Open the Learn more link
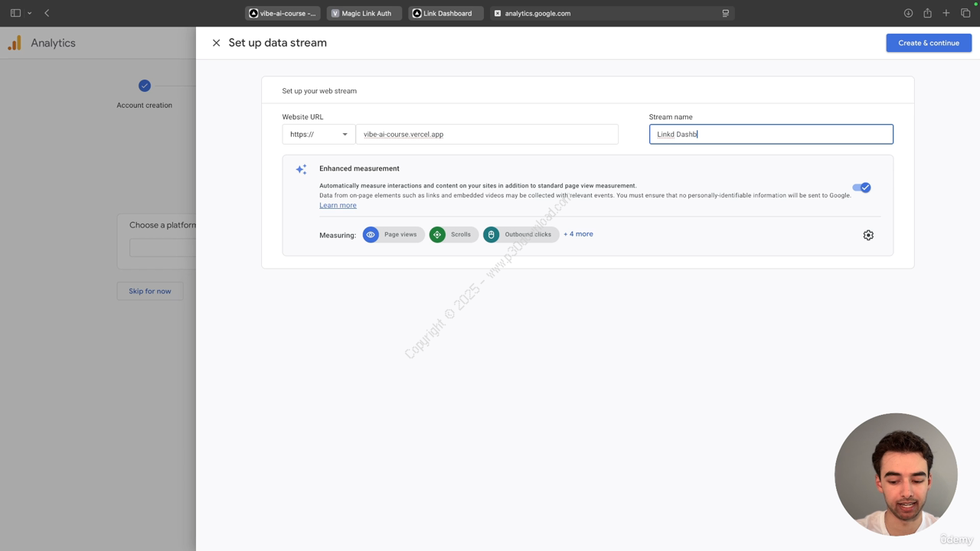This screenshot has width=980, height=551. (x=338, y=205)
